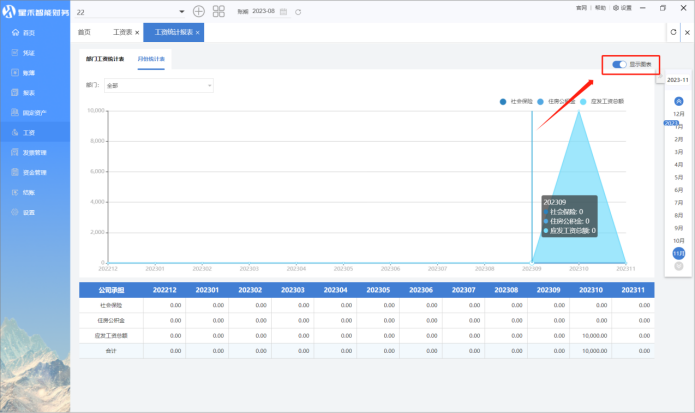The height and width of the screenshot is (413, 695).
Task: Click refresh icon right of tab bar
Action: click(x=672, y=33)
